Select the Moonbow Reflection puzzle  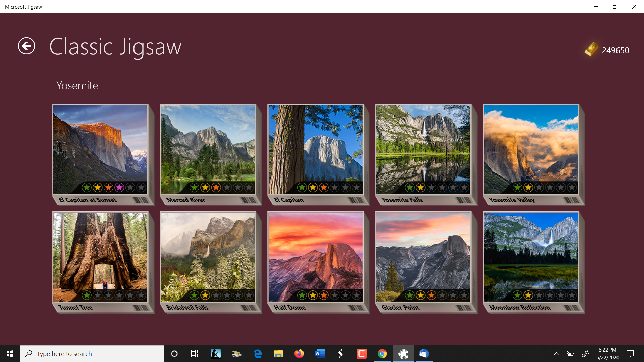point(531,255)
